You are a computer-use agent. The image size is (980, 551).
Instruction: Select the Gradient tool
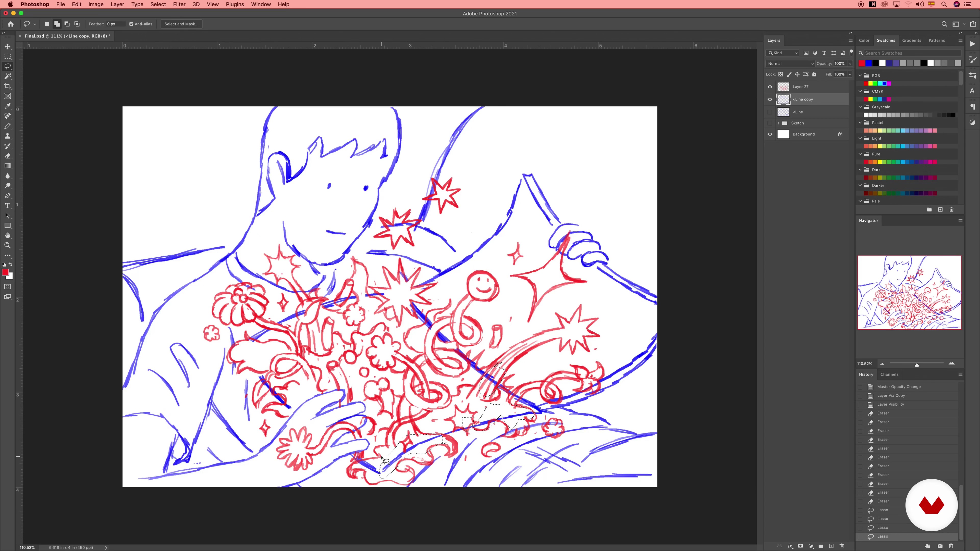8,166
